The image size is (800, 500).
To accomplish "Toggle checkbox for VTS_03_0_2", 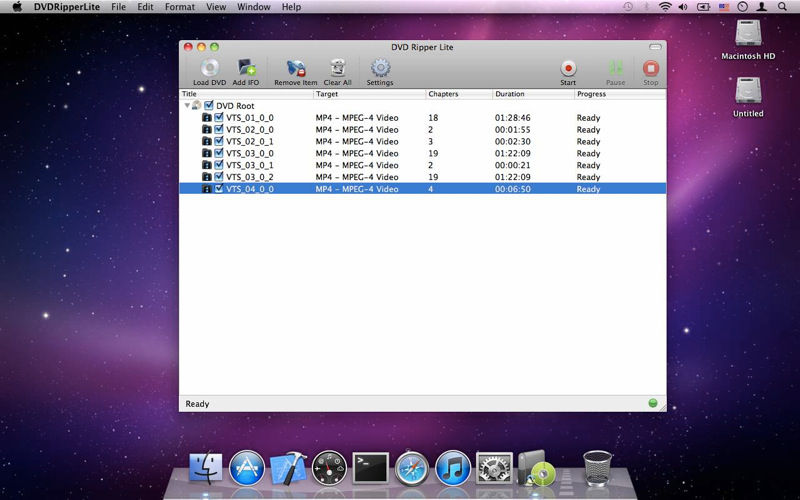I will click(219, 177).
